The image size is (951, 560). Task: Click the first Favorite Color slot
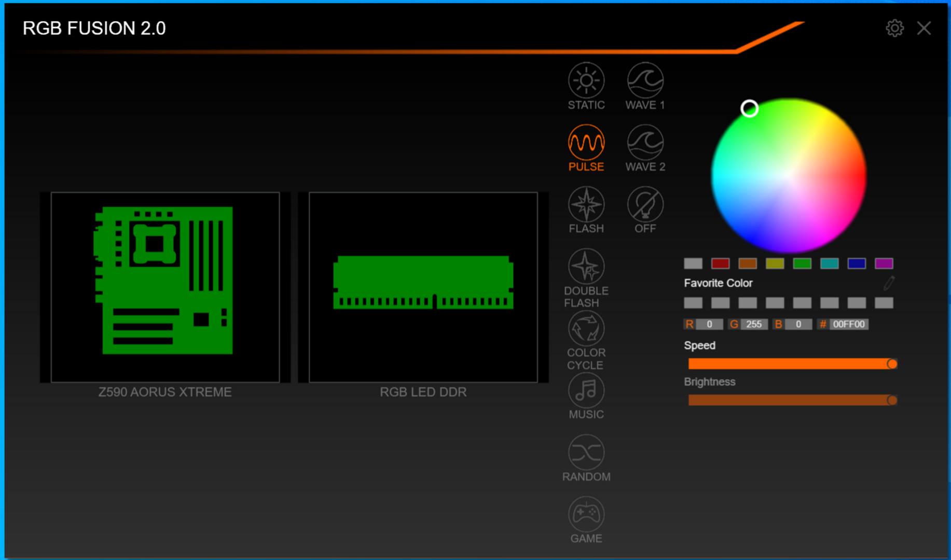693,303
